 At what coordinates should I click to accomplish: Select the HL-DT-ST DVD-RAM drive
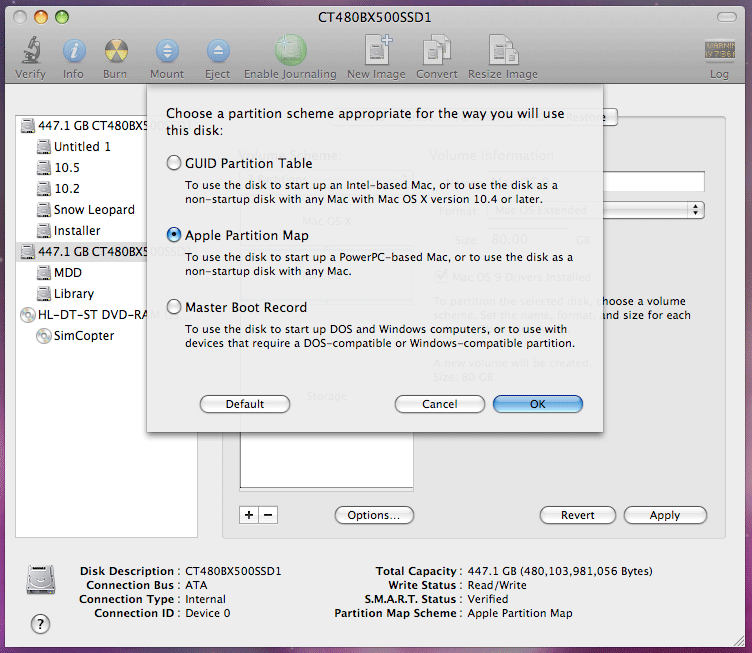click(x=83, y=315)
